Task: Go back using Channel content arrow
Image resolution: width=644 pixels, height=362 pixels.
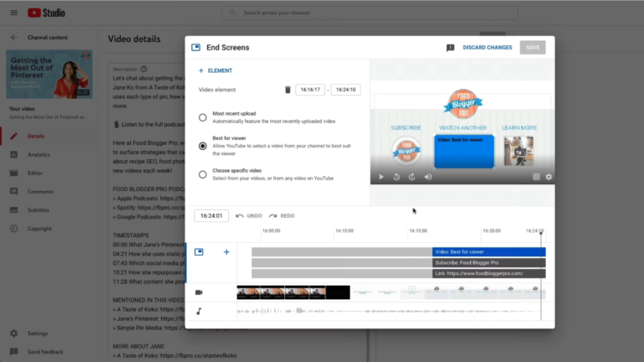Action: 14,38
